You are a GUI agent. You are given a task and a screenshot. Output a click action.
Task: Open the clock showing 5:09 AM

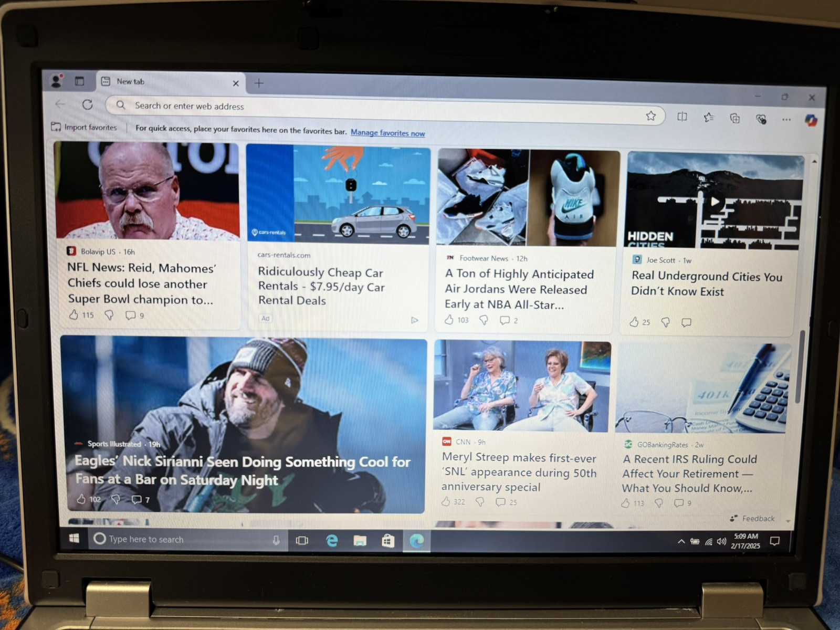pos(745,541)
